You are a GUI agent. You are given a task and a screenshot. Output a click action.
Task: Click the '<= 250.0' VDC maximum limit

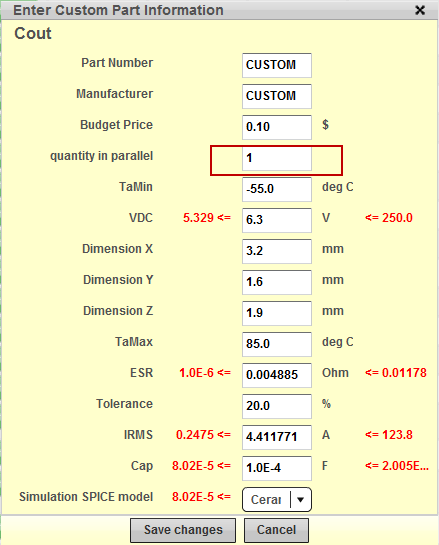[x=389, y=218]
